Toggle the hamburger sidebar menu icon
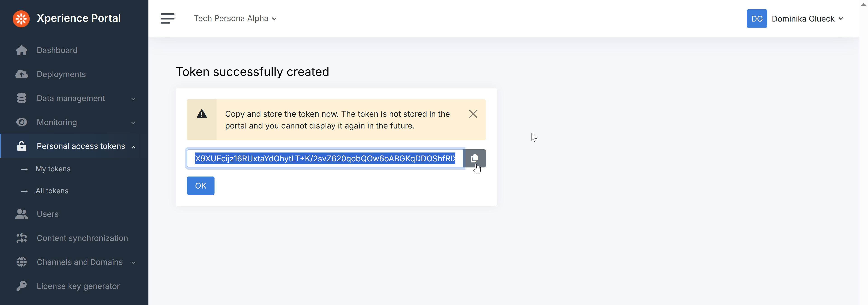 167,19
